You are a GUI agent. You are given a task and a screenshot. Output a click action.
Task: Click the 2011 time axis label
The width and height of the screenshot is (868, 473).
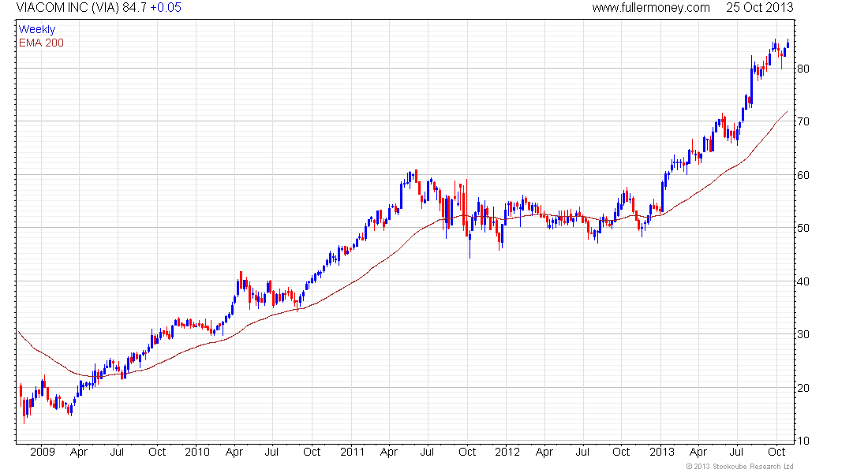tap(353, 452)
